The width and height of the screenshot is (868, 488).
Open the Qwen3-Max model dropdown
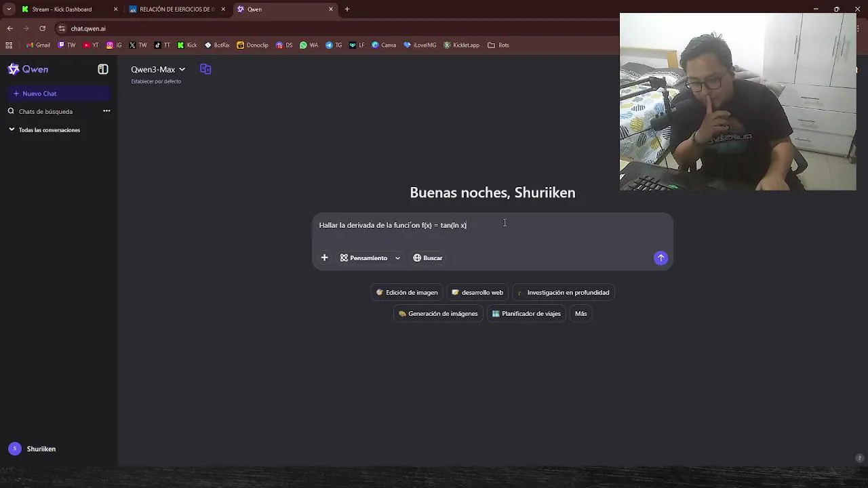(x=158, y=69)
